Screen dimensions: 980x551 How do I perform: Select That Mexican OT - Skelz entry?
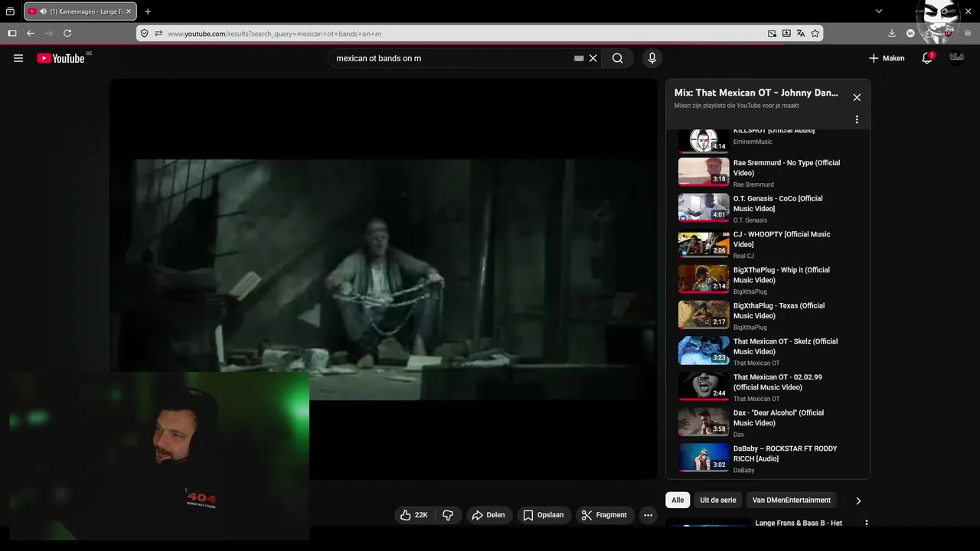768,350
